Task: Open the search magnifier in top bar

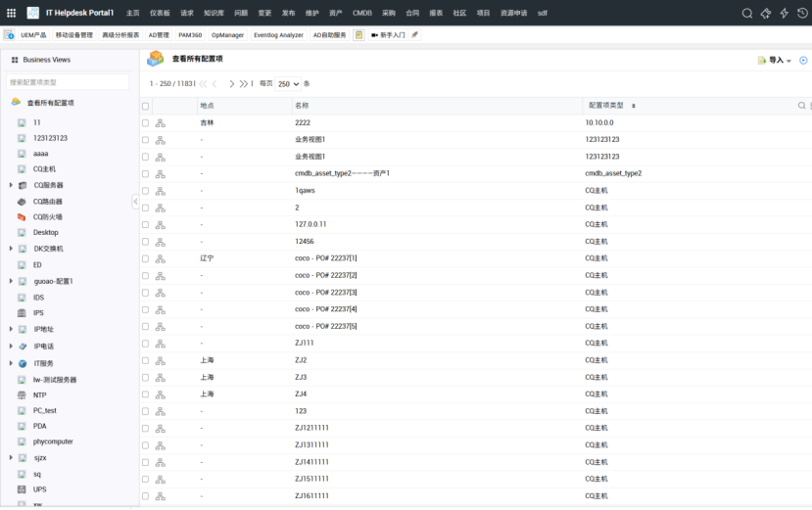Action: 746,14
